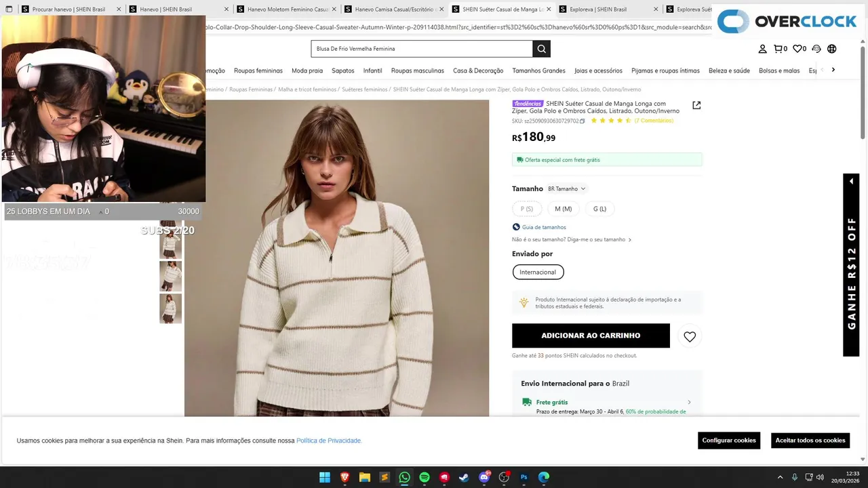Open the user account icon
The width and height of the screenshot is (868, 488).
tap(762, 49)
